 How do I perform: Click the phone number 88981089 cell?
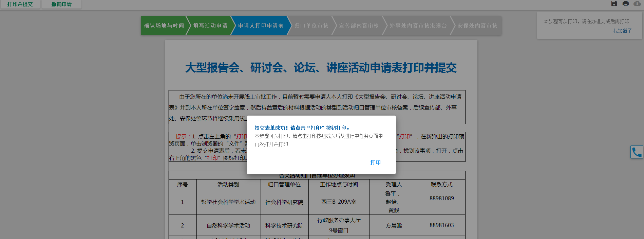(x=441, y=198)
